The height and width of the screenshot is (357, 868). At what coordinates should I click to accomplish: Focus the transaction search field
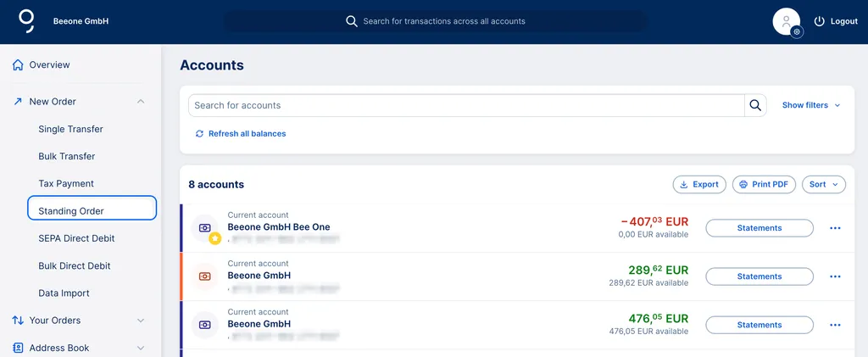(435, 21)
